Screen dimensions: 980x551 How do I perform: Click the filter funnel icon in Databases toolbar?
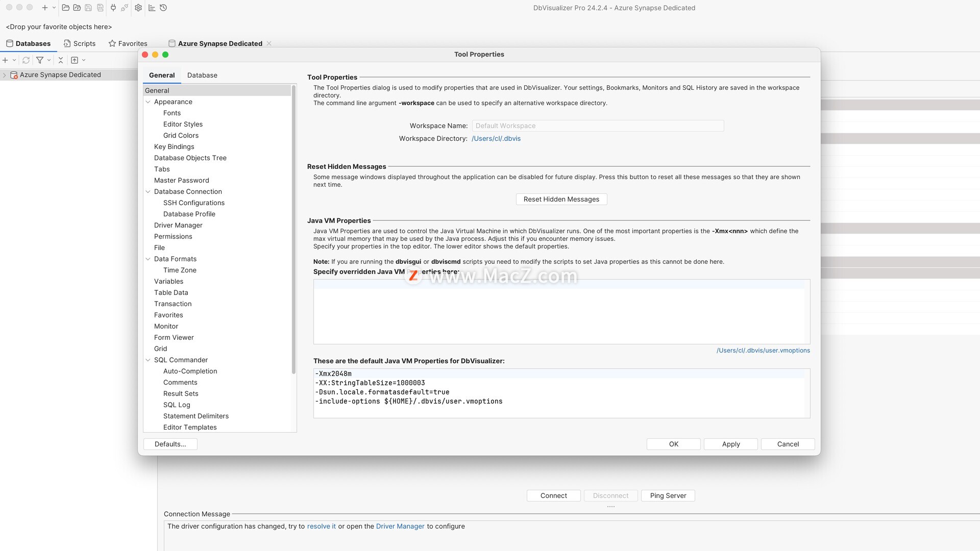pyautogui.click(x=40, y=60)
